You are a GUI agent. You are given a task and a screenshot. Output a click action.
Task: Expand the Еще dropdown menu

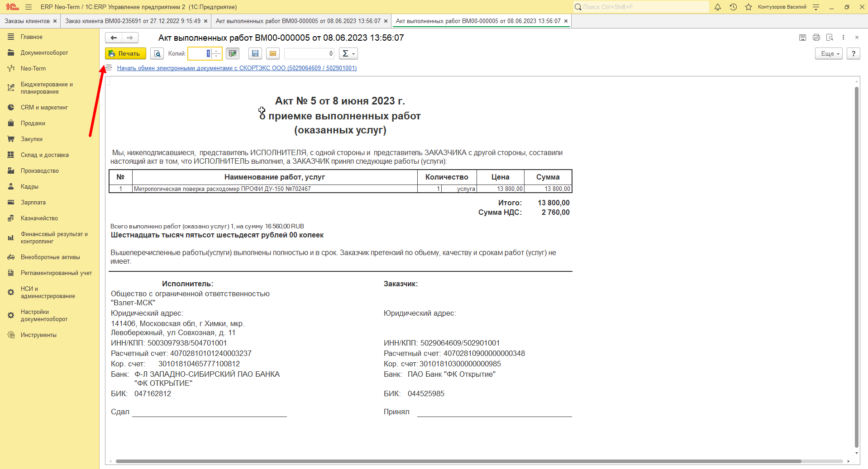click(x=829, y=53)
